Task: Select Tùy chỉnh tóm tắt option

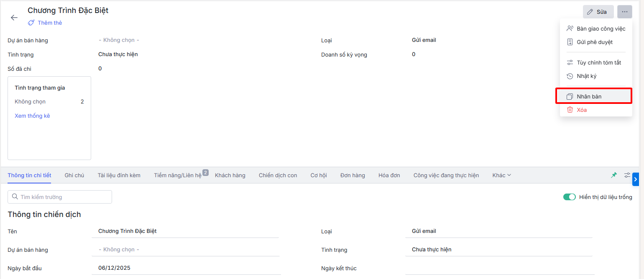Action: coord(598,62)
